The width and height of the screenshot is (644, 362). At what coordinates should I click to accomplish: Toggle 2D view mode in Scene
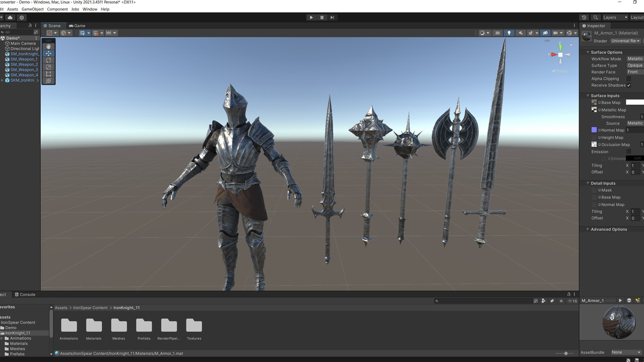coord(497,33)
